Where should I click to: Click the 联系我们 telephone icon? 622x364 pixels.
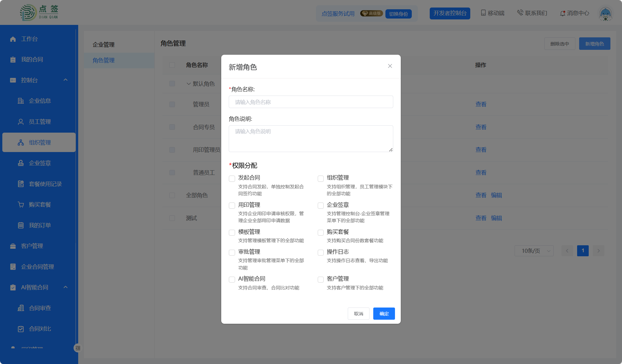pos(520,13)
